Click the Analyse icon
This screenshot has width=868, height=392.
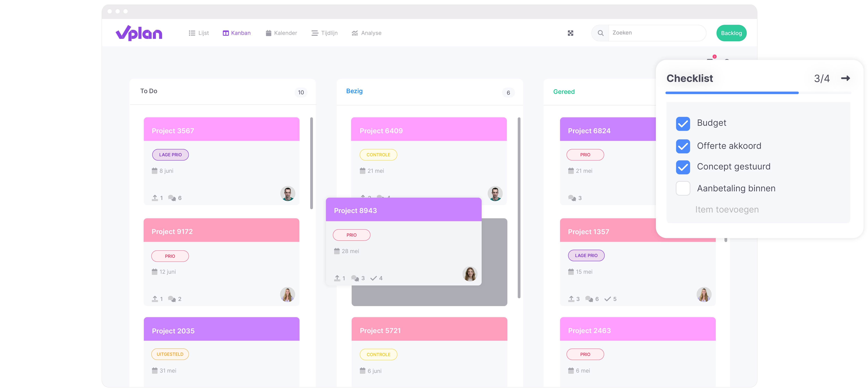coord(353,33)
